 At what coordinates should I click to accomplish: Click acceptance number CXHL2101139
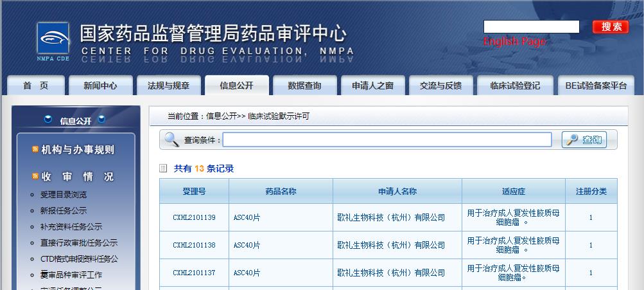(x=194, y=217)
